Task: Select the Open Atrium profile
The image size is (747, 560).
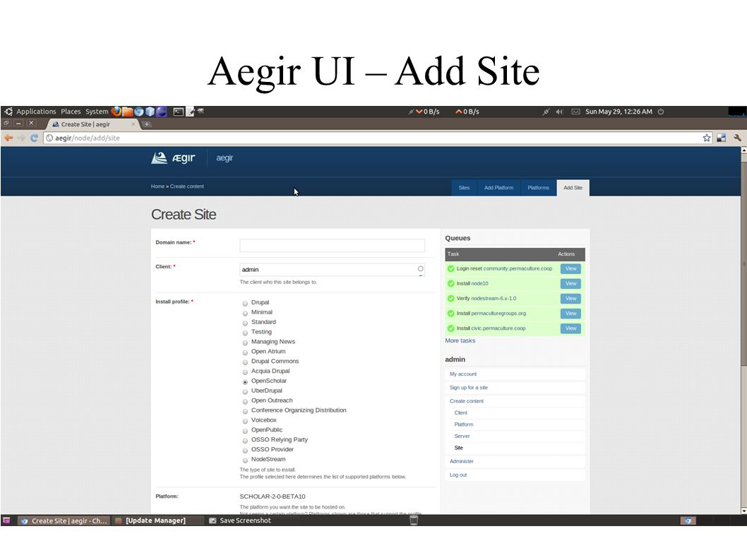Action: [x=245, y=352]
